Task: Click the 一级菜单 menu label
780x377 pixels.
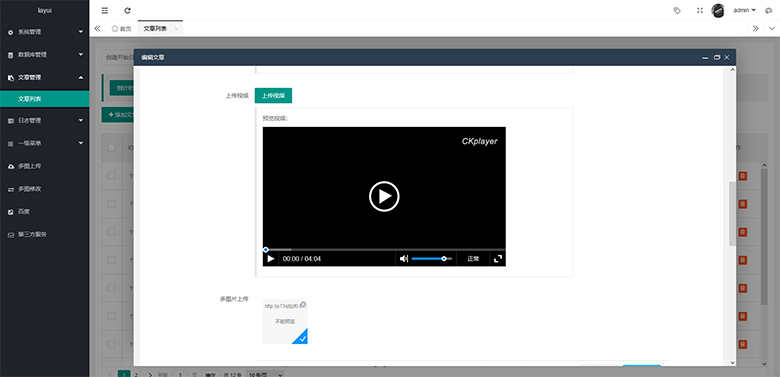Action: (29, 143)
